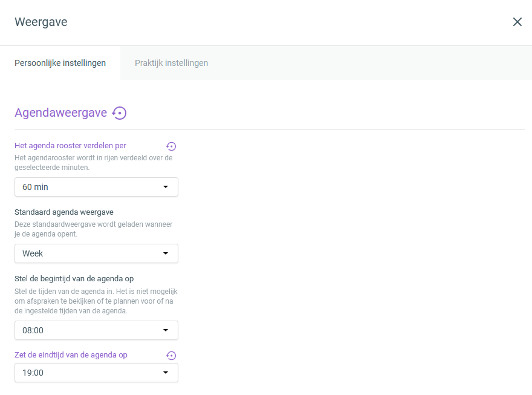532x395 pixels.
Task: Click the 'Agendaweergave' section heading
Action: click(60, 113)
